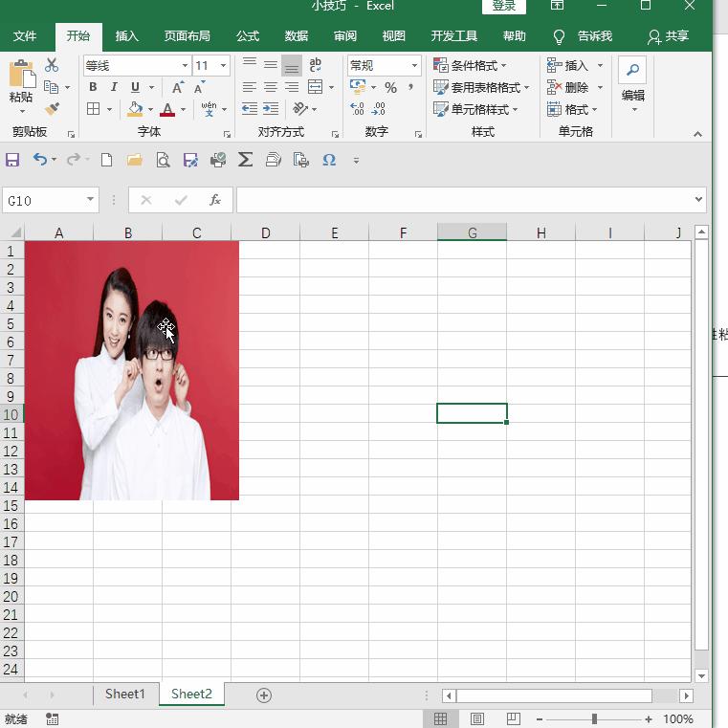
Task: Open 条件格式 dropdown
Action: pyautogui.click(x=470, y=65)
